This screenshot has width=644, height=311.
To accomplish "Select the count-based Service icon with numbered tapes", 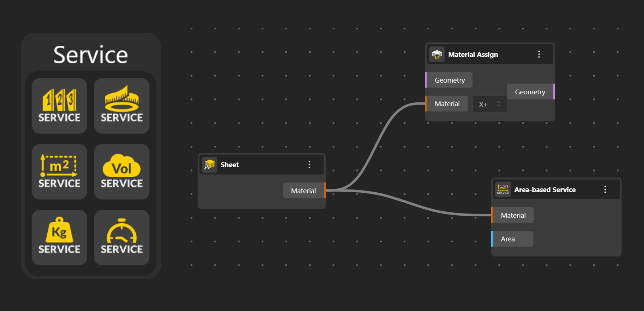I will coord(59,106).
